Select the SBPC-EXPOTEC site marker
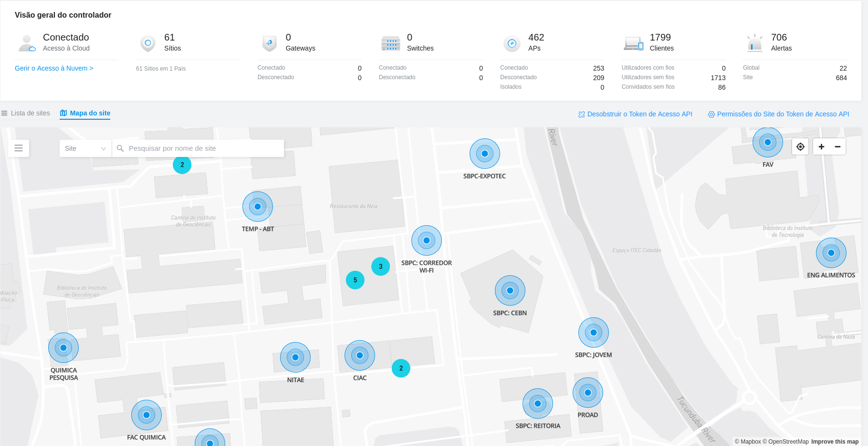The height and width of the screenshot is (446, 868). coord(484,154)
